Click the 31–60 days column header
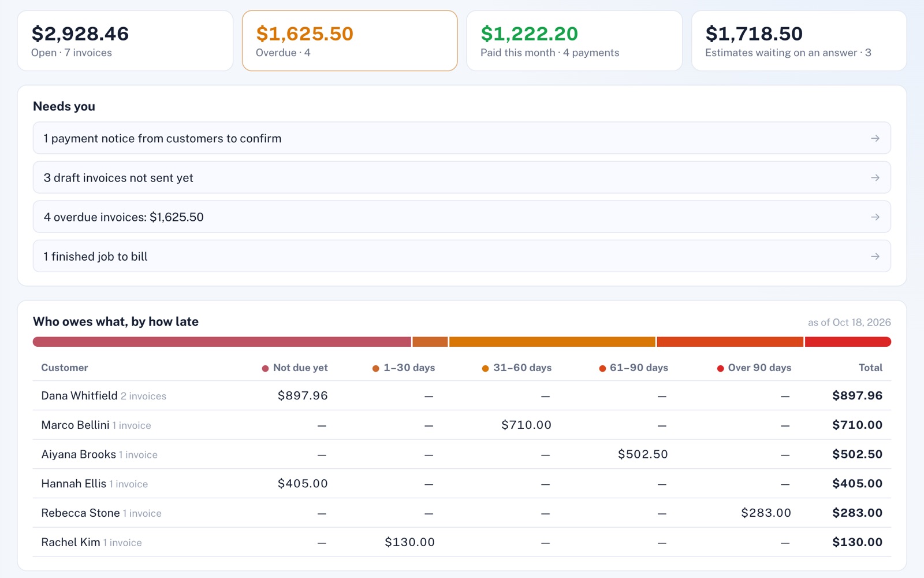This screenshot has height=578, width=924. coord(517,368)
